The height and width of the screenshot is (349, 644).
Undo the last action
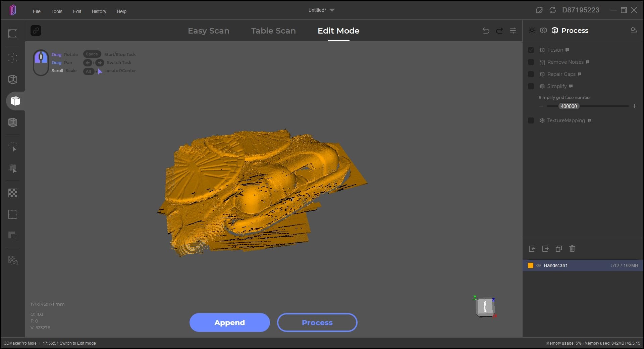click(486, 31)
